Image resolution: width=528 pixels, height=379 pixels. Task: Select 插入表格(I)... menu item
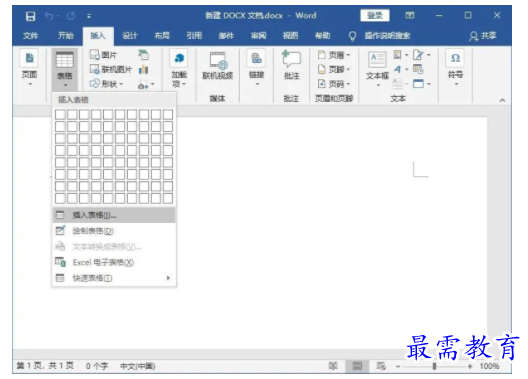click(114, 215)
